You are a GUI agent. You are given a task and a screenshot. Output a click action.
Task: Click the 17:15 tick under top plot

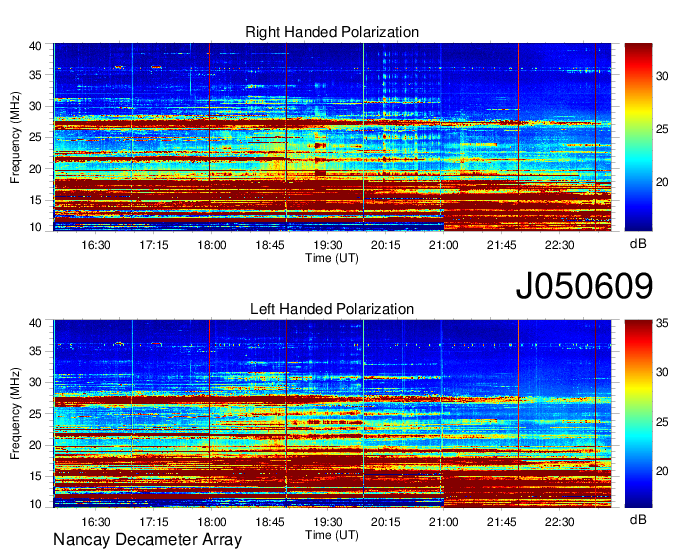(154, 245)
